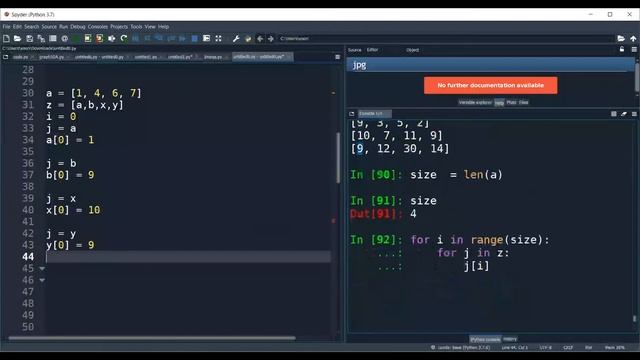Maximize the current pane
This screenshot has height=360, width=640.
[207, 38]
